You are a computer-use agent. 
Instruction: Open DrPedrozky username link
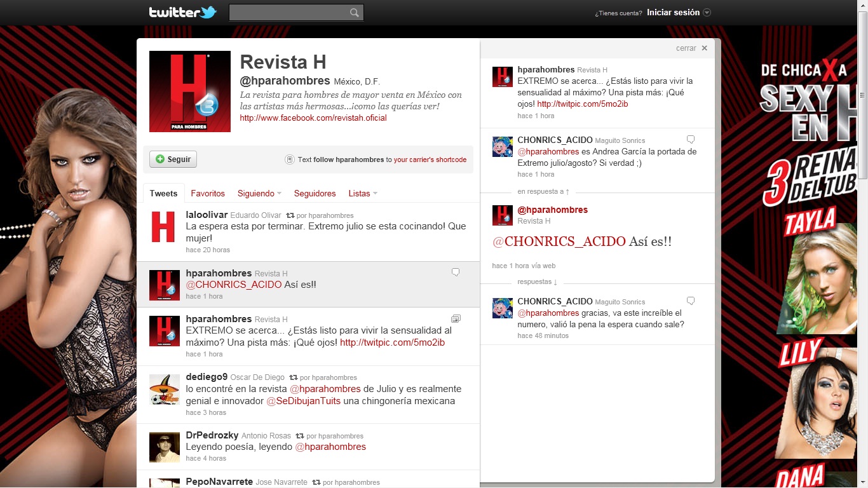[x=212, y=435]
